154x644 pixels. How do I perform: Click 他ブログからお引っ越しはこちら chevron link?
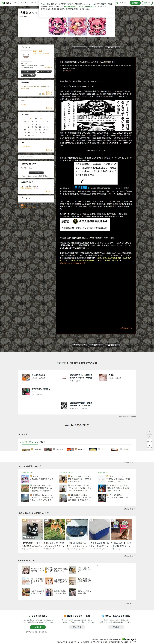tap(38, 632)
